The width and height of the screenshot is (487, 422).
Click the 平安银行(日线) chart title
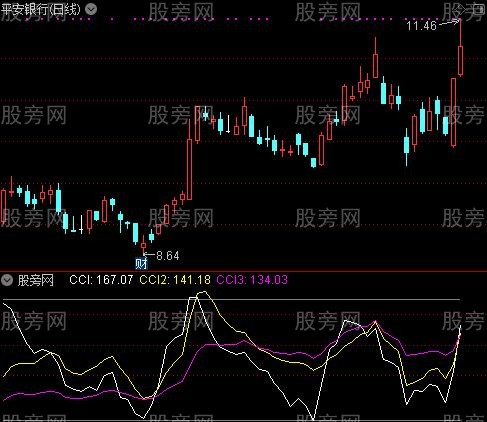pos(41,9)
